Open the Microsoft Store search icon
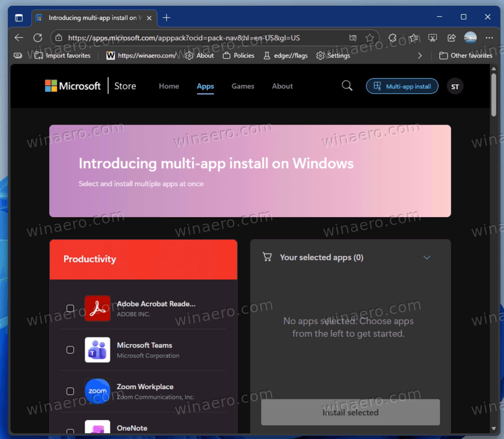This screenshot has width=504, height=439. pyautogui.click(x=347, y=86)
